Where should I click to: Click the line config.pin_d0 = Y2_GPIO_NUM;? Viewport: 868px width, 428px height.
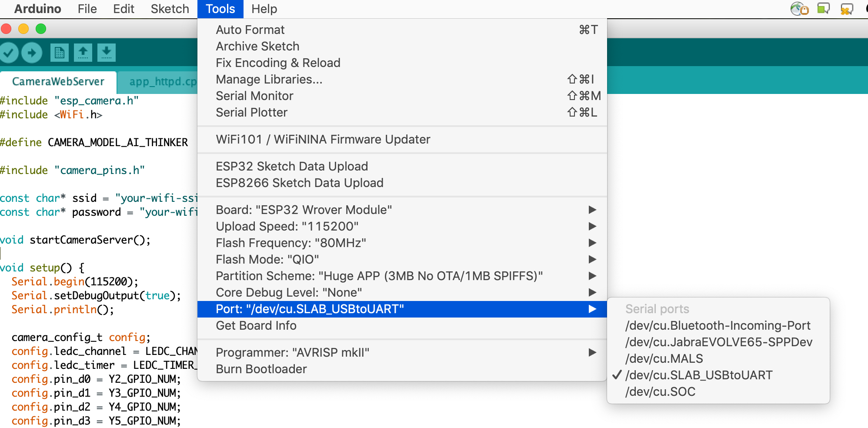96,379
